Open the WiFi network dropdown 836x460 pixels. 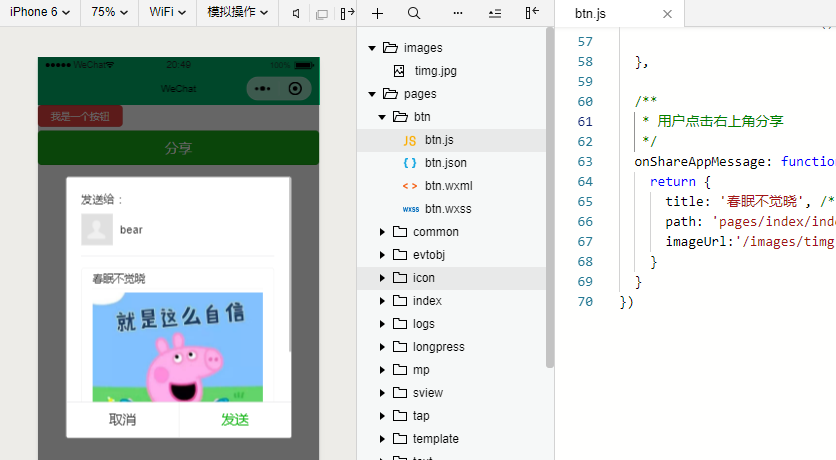tap(167, 12)
